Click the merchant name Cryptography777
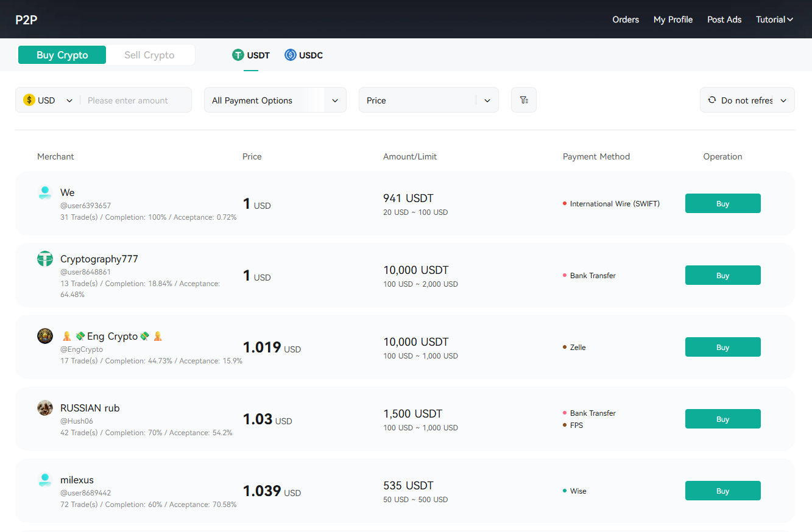Screen dimensions: 812x532 99,259
